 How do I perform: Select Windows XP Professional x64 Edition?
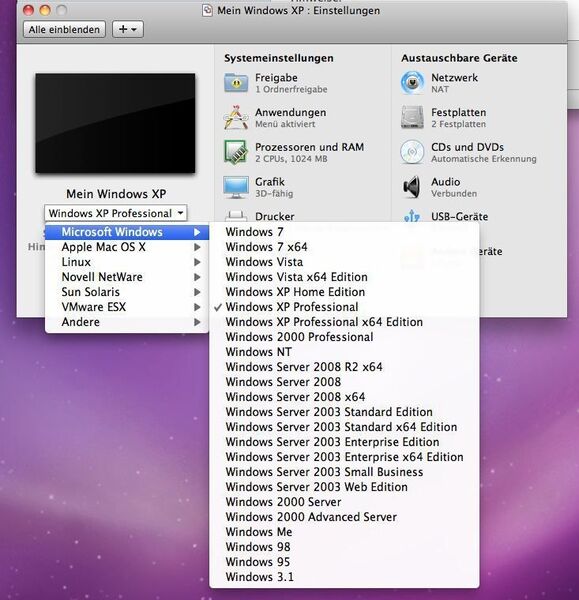[x=344, y=322]
